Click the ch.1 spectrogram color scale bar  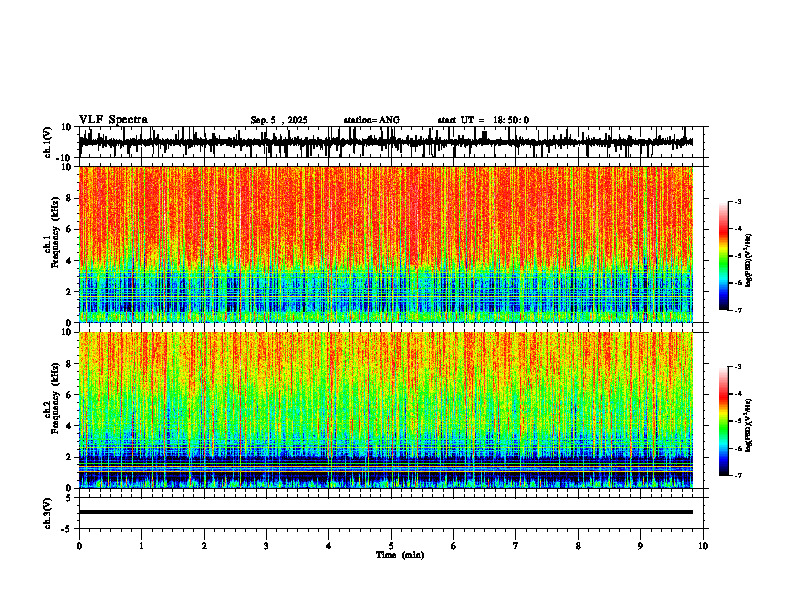(x=723, y=256)
